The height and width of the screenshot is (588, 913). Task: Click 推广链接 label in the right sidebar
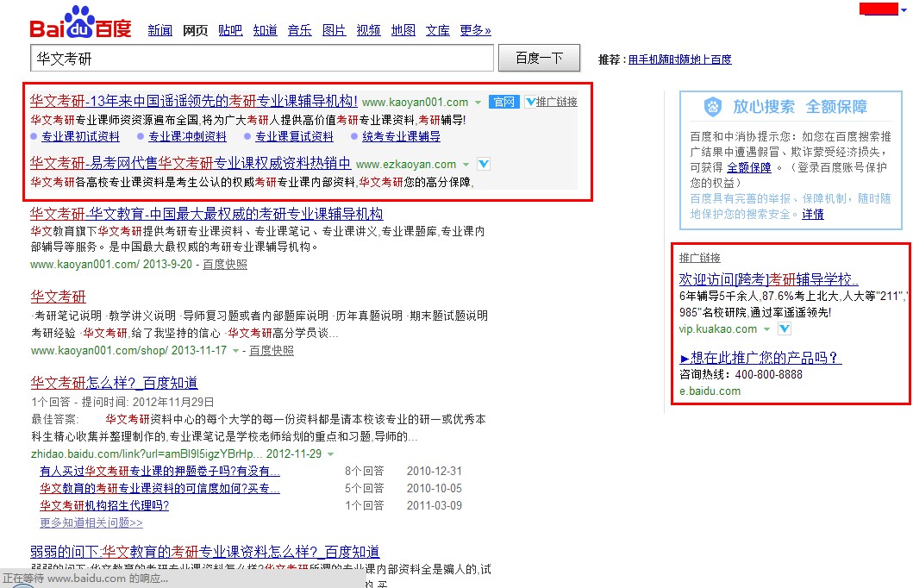[700, 258]
